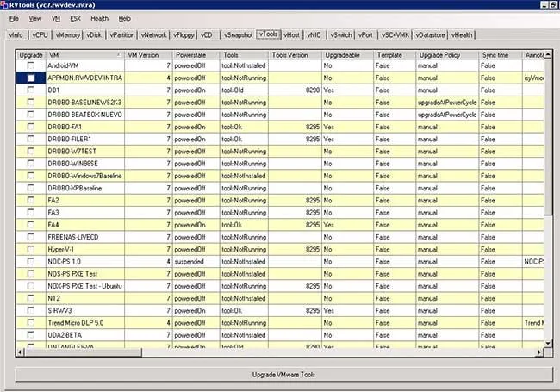Tick upgrade checkbox for FA4
Image resolution: width=560 pixels, height=392 pixels.
pyautogui.click(x=31, y=225)
